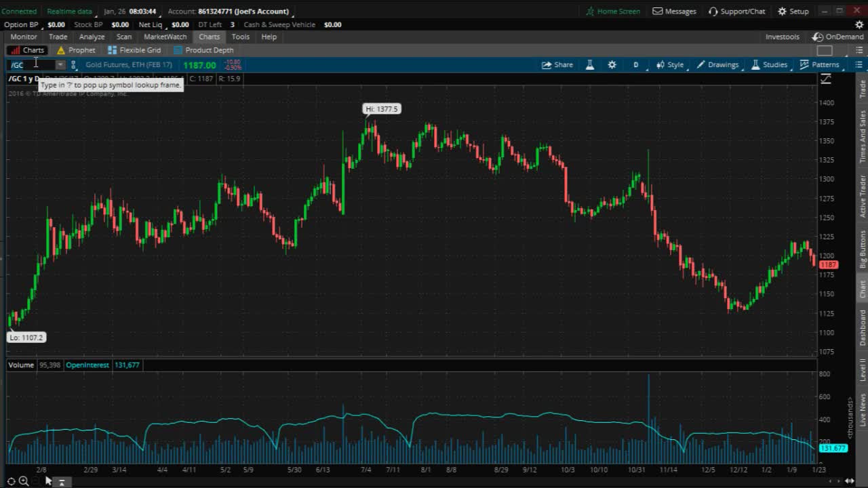868x488 pixels.
Task: Open the Trade tab
Action: pos(58,37)
